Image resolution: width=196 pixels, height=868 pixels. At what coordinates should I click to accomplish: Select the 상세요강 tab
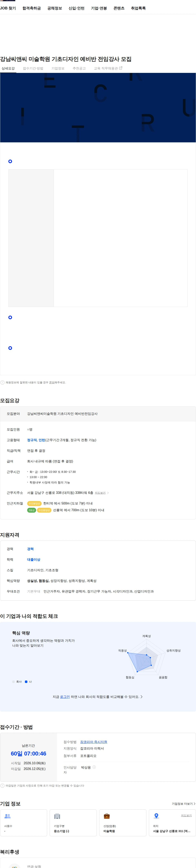(x=8, y=68)
